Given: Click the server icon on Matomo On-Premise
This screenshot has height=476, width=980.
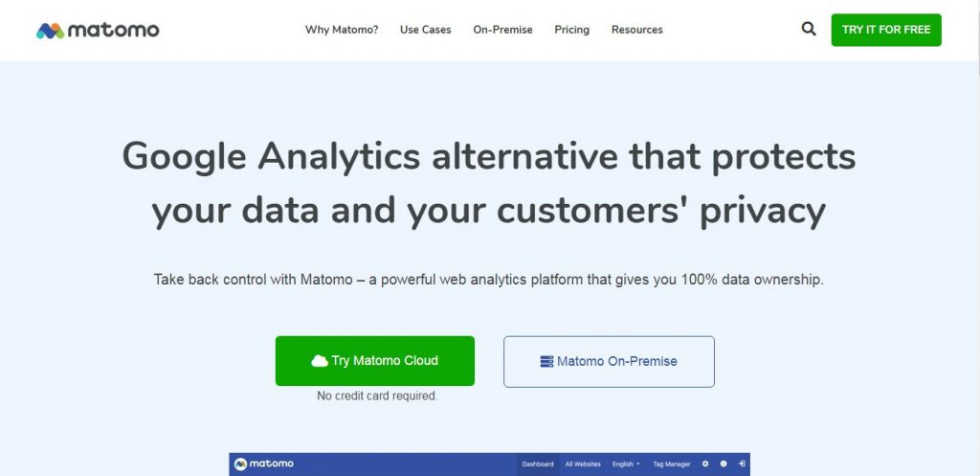Looking at the screenshot, I should pos(546,361).
